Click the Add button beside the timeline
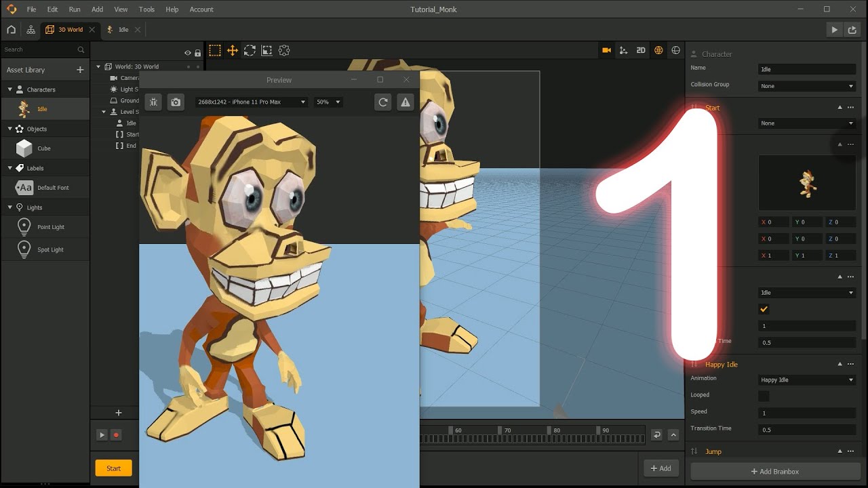 coord(661,468)
